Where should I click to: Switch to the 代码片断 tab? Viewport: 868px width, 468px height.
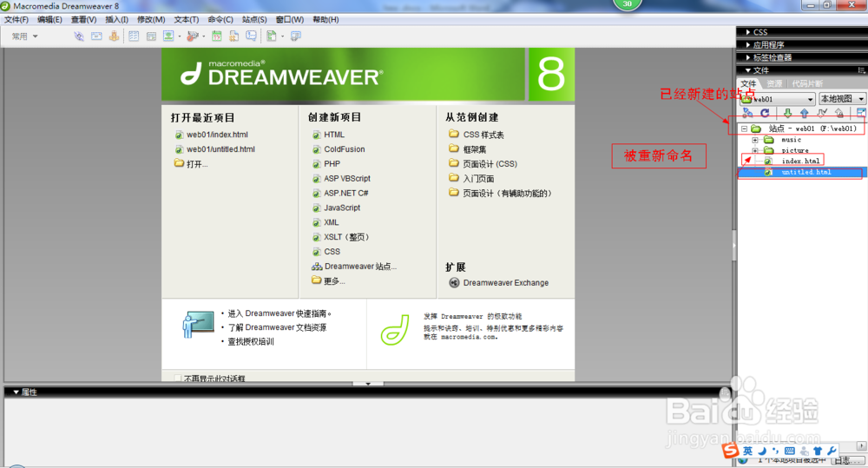(x=807, y=83)
